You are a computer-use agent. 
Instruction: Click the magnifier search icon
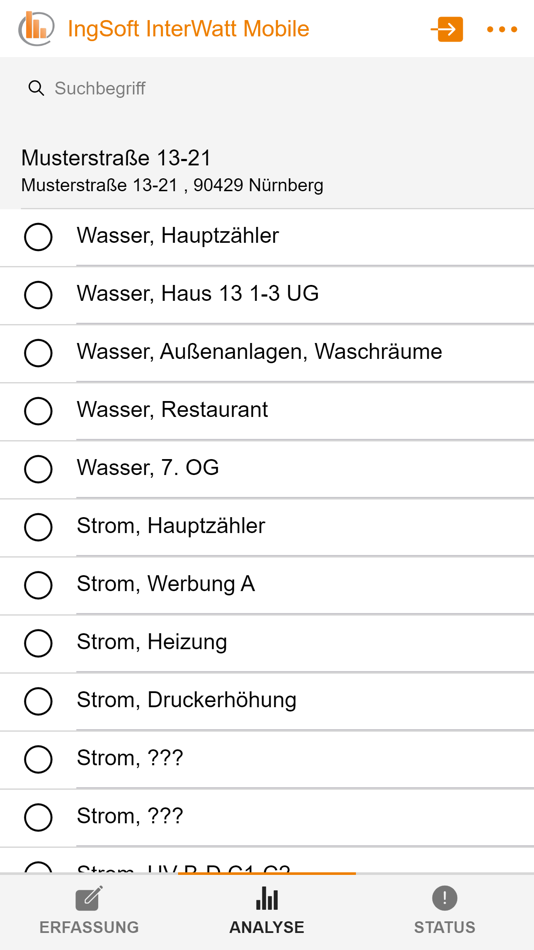pyautogui.click(x=36, y=88)
